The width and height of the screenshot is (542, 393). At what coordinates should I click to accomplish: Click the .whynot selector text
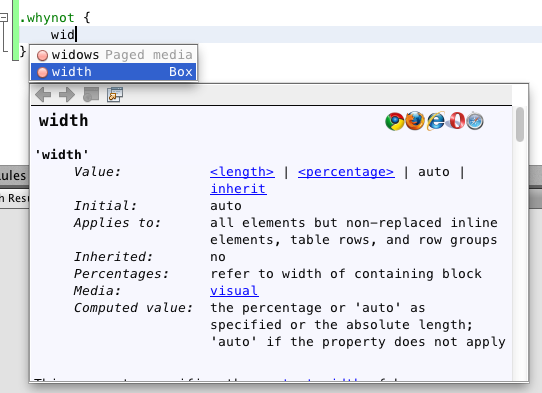(x=47, y=18)
